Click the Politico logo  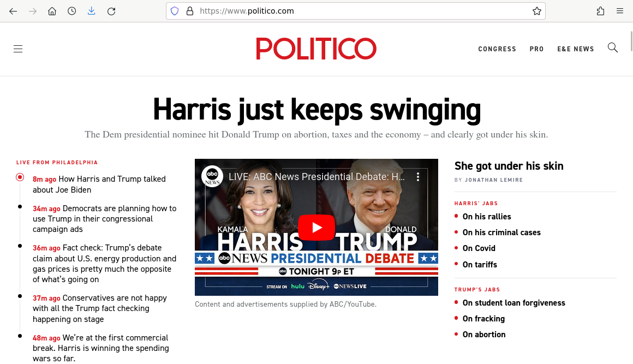pos(316,49)
